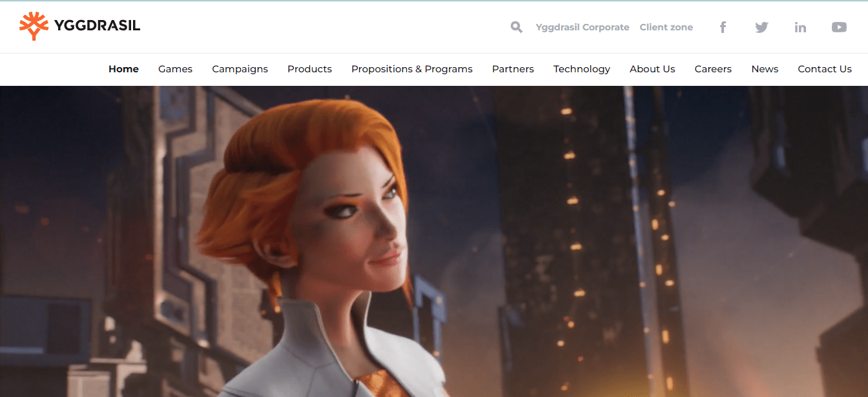
Task: Open the Contact Us page
Action: click(x=825, y=69)
